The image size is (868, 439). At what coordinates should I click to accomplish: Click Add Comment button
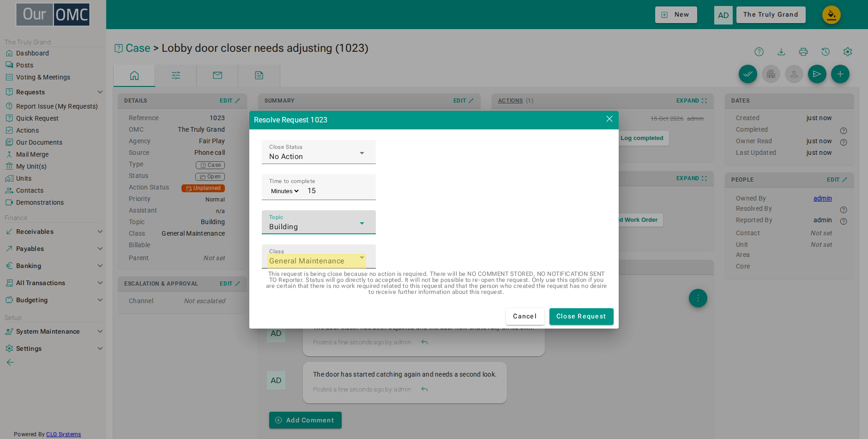[x=305, y=420]
